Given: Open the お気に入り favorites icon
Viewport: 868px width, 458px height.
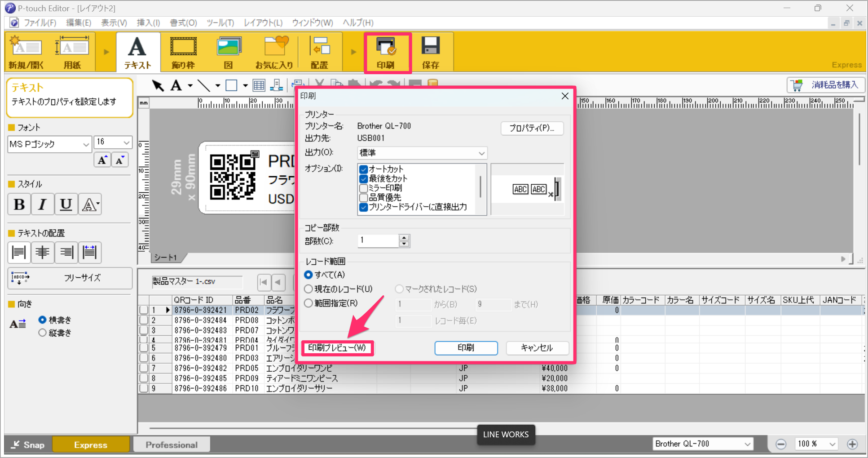Looking at the screenshot, I should (274, 52).
